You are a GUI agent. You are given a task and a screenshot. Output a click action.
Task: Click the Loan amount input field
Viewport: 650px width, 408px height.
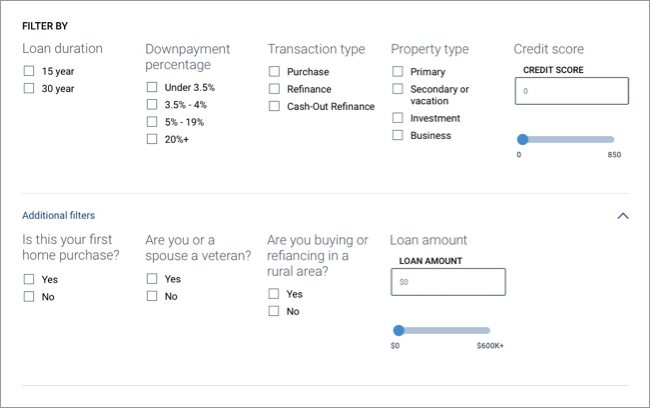point(447,282)
